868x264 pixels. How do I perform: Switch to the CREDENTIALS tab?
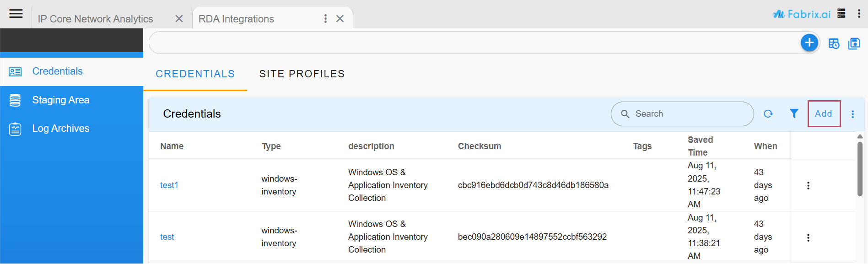click(195, 74)
